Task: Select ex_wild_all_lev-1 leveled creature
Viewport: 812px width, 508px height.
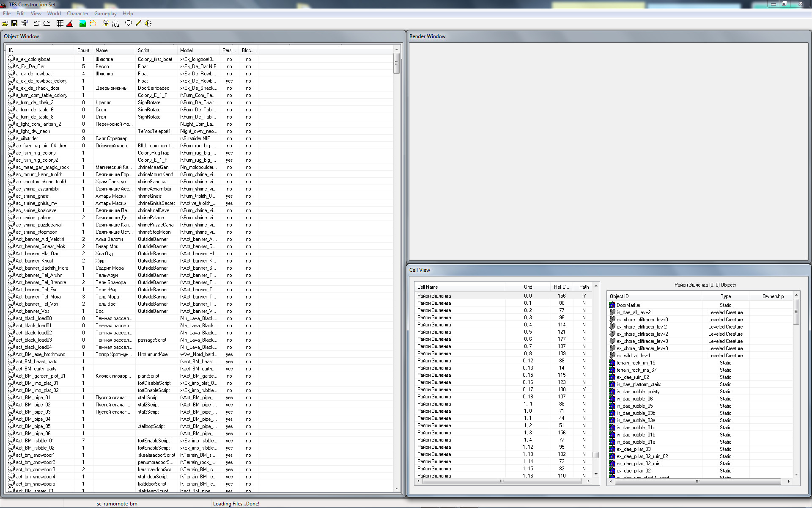Action: tap(700, 356)
